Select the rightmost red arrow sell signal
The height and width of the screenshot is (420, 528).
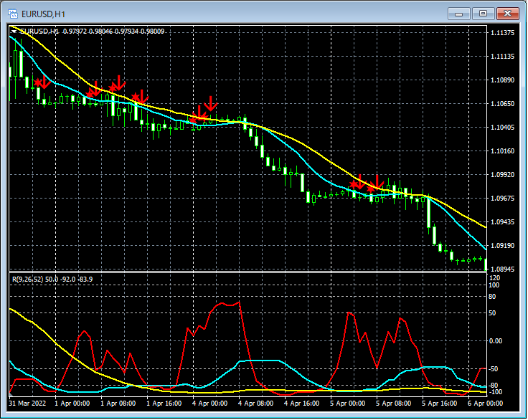pyautogui.click(x=376, y=181)
